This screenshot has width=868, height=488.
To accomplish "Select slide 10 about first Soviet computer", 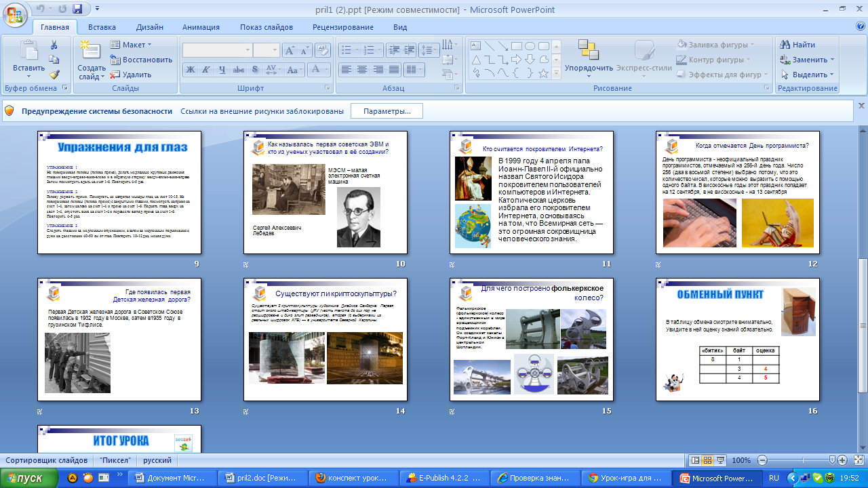I will point(325,192).
